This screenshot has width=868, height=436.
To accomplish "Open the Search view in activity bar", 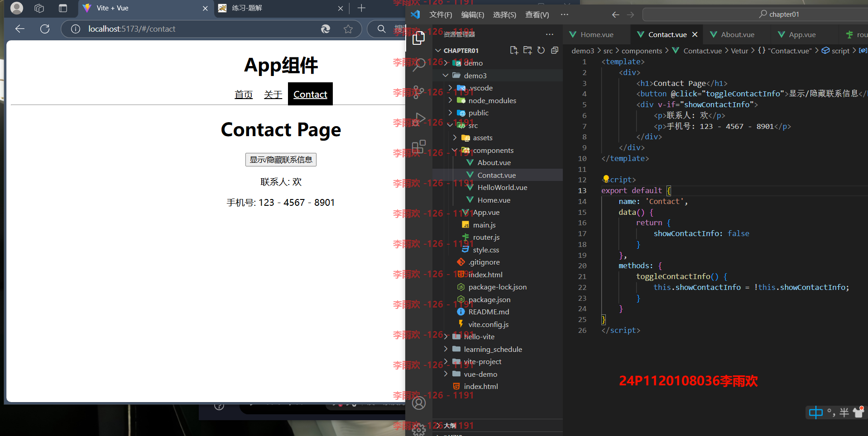I will point(419,65).
